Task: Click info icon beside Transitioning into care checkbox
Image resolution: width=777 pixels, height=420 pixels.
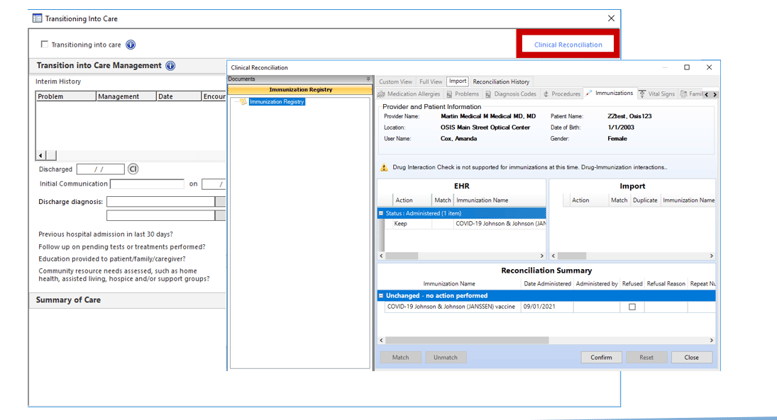Action: pyautogui.click(x=130, y=45)
